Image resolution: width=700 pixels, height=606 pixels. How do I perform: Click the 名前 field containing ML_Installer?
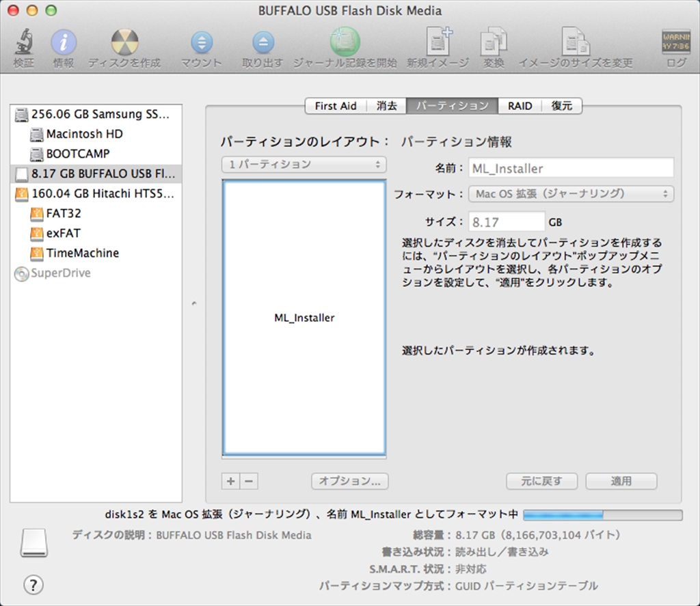click(x=571, y=168)
